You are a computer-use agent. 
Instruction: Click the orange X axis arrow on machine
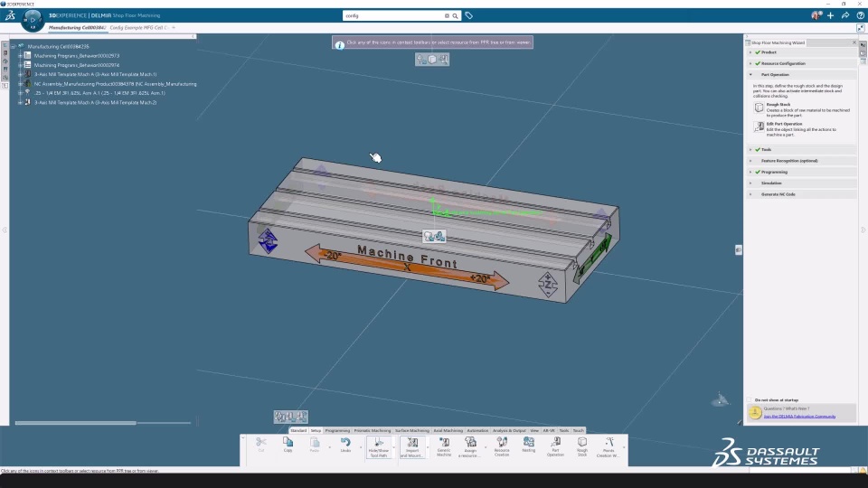tap(407, 267)
